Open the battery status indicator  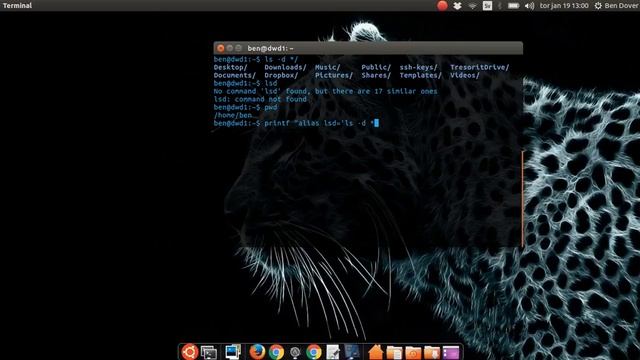pos(513,6)
